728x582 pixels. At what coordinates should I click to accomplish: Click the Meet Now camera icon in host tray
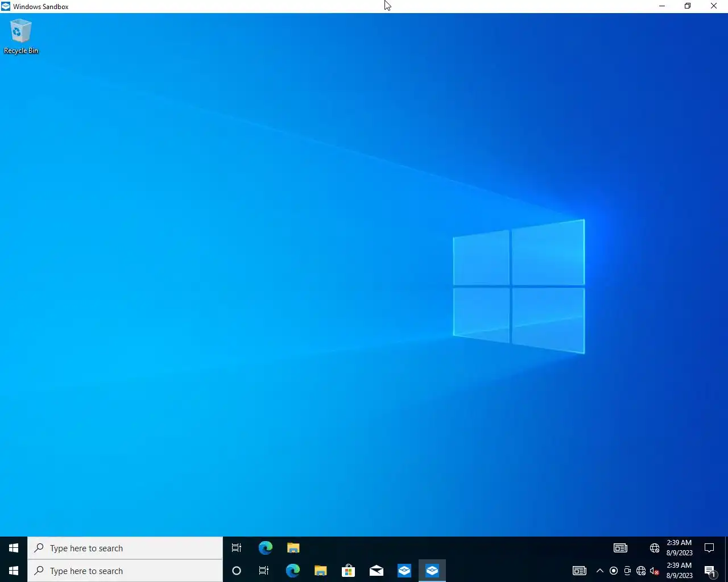click(627, 571)
